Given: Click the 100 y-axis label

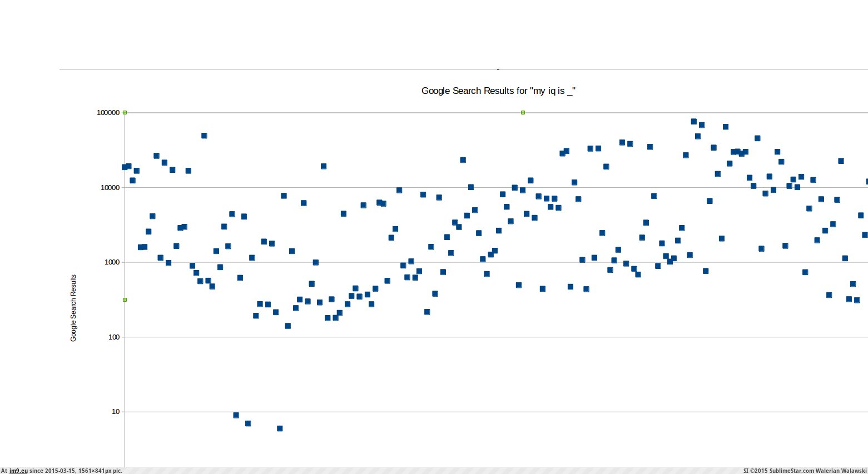Looking at the screenshot, I should pyautogui.click(x=114, y=337).
